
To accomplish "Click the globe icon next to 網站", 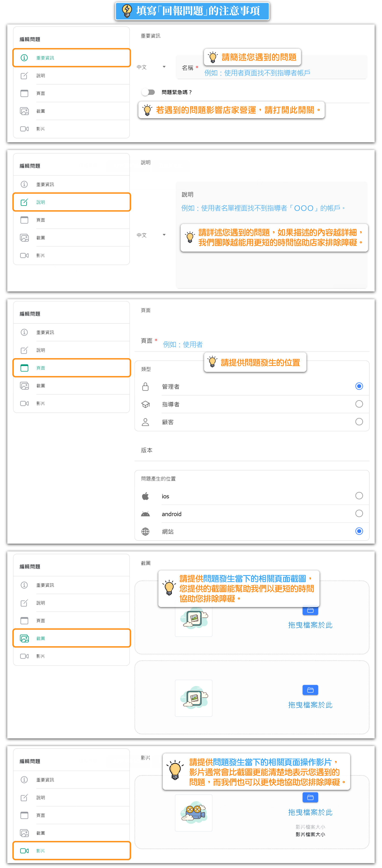I will tap(145, 531).
